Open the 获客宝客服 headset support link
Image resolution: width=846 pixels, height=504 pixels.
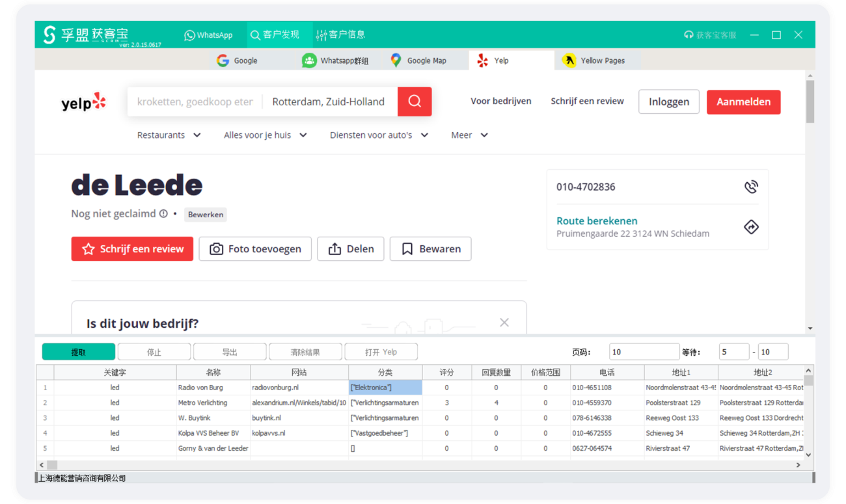[x=710, y=35]
